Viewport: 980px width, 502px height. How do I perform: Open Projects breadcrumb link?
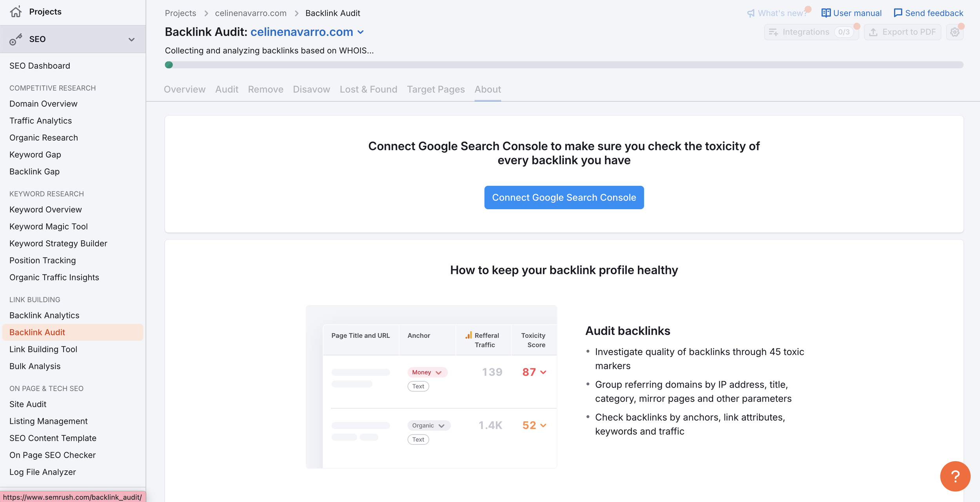click(180, 13)
